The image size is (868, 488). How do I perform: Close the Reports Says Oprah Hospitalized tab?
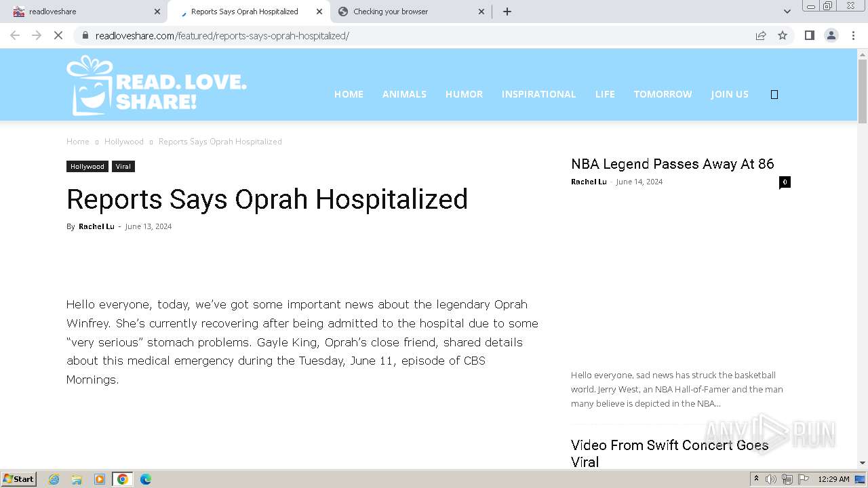coord(319,12)
